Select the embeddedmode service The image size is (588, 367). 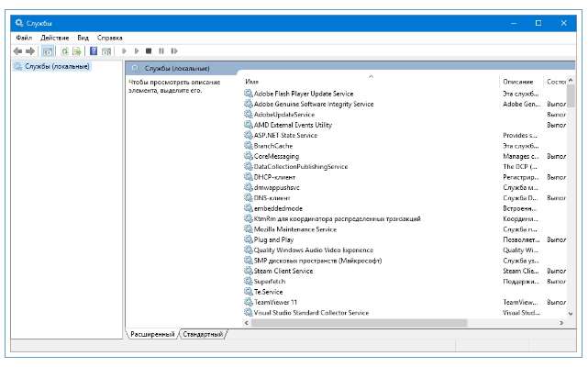click(278, 208)
